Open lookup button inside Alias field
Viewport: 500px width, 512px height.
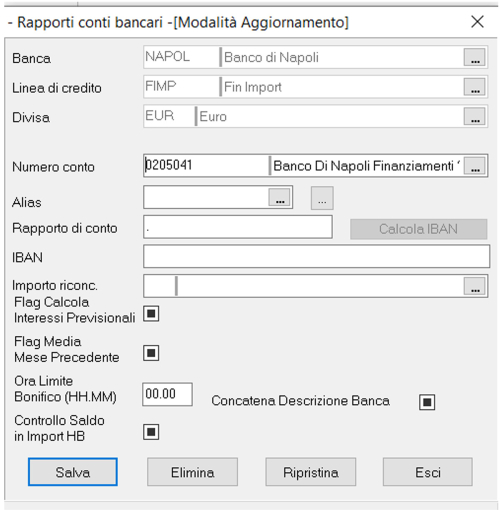pos(279,197)
